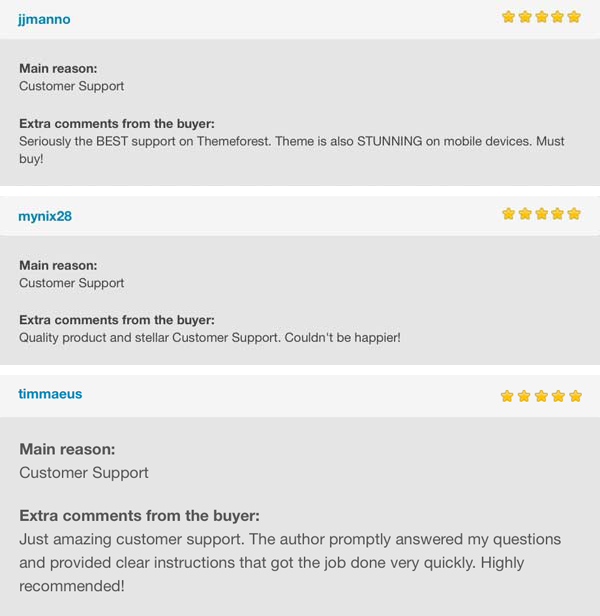The width and height of the screenshot is (600, 616).
Task: Click "Customer Support" text in mynix28's review
Action: pyautogui.click(x=72, y=283)
